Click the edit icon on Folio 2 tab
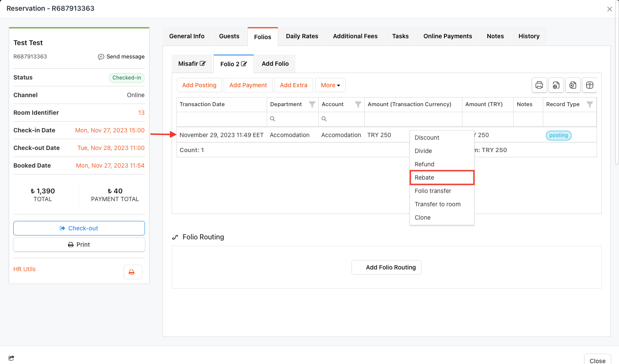Viewport: 619px width, 364px height. pos(244,64)
